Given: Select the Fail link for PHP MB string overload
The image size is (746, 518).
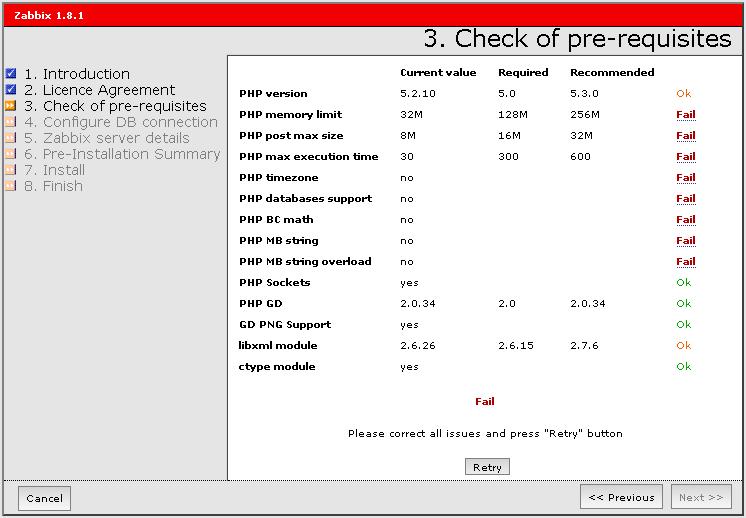Looking at the screenshot, I should [x=685, y=262].
